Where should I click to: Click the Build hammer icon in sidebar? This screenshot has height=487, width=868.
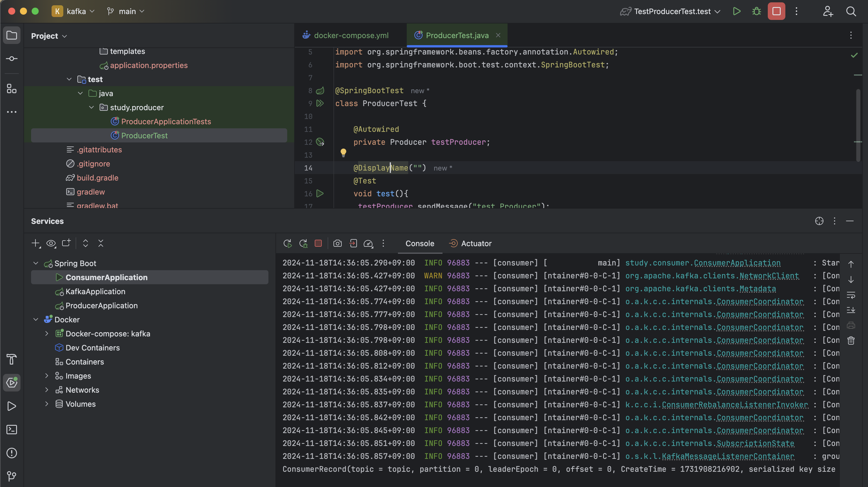coord(12,359)
